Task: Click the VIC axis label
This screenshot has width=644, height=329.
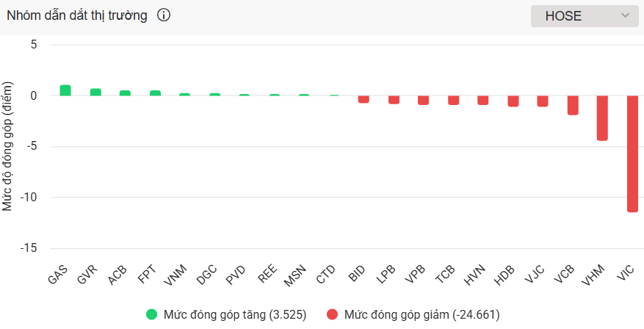Action: (x=626, y=275)
